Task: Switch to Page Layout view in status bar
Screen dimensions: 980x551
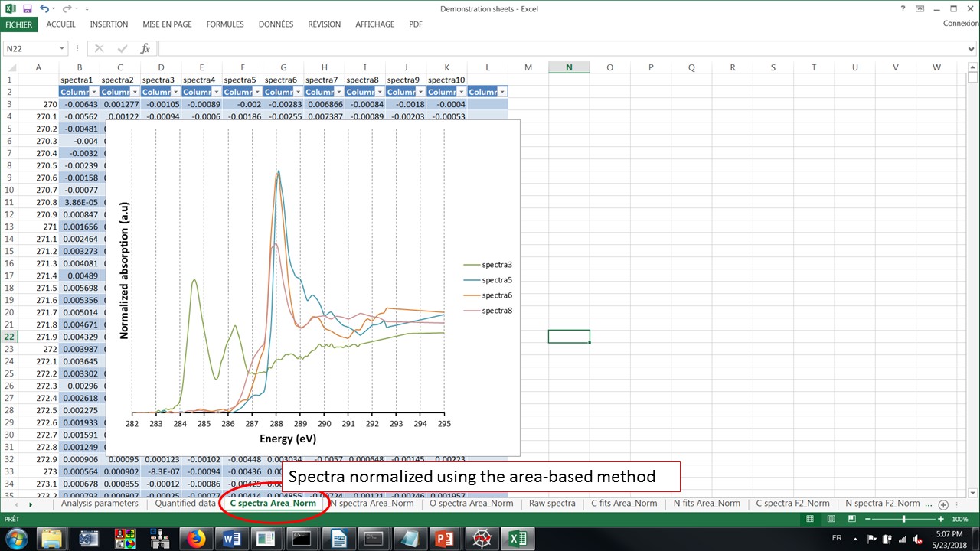Action: point(831,519)
